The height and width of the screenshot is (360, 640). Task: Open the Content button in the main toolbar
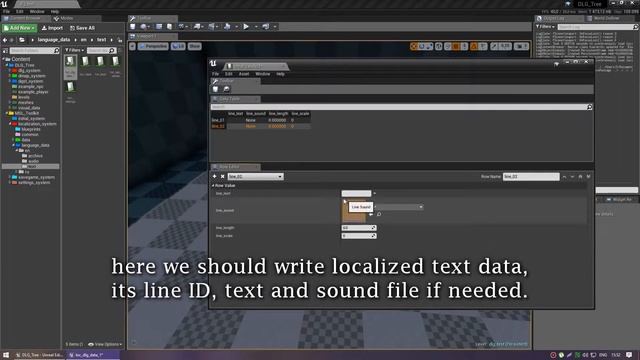pos(159,27)
